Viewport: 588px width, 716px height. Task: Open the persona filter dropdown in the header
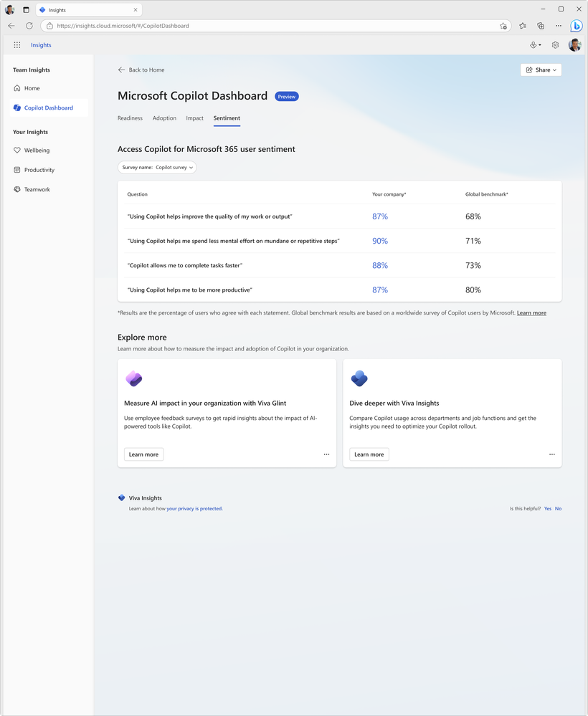pyautogui.click(x=534, y=44)
